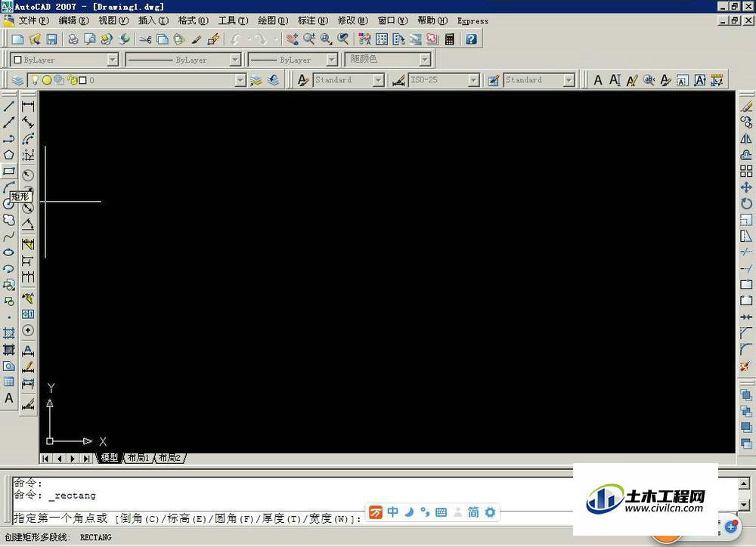This screenshot has width=756, height=547.
Task: Click the Undo arrow button
Action: 236,39
